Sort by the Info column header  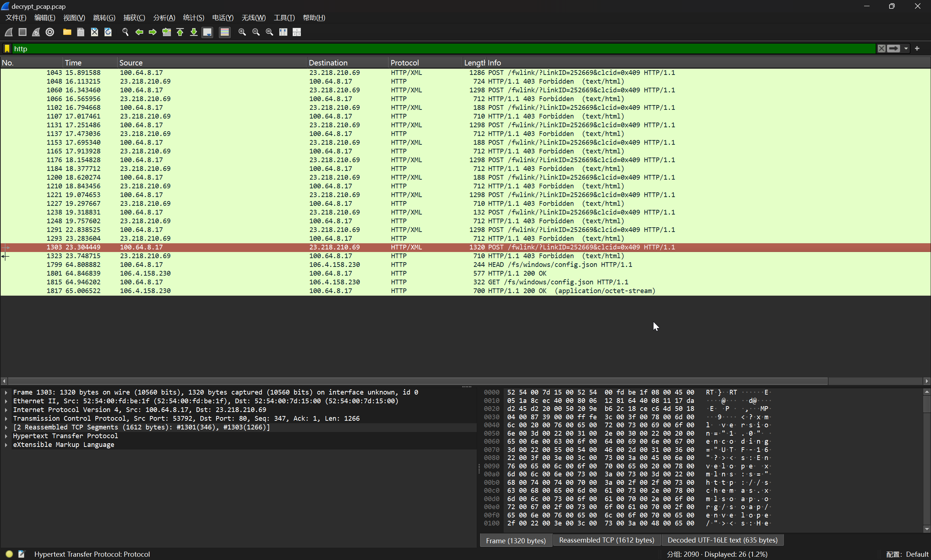708,63
